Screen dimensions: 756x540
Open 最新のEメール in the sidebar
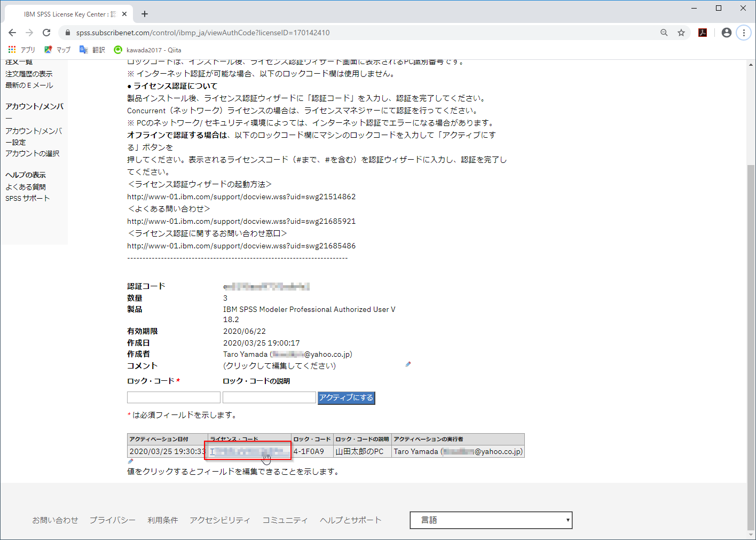tap(29, 85)
